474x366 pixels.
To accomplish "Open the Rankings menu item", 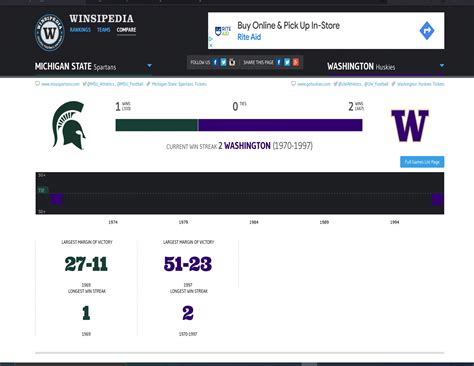I will coord(80,30).
